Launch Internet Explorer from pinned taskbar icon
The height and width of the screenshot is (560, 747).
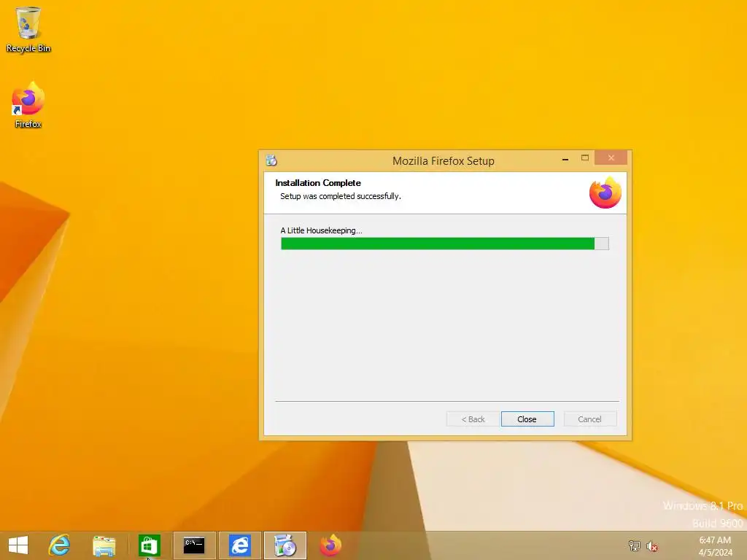click(60, 545)
